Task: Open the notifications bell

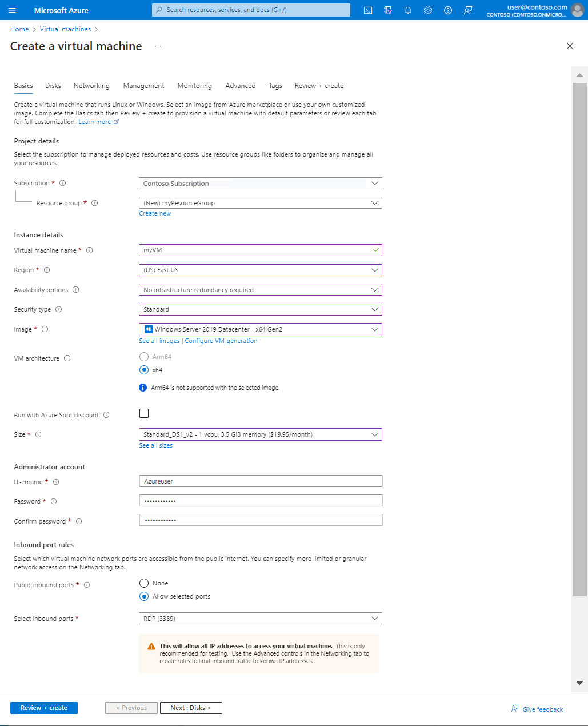Action: pos(408,10)
